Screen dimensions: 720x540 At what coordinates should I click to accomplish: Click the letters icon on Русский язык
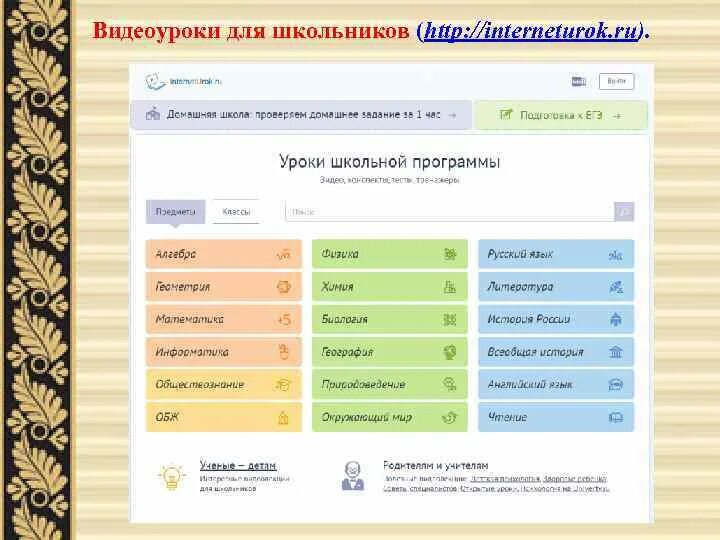pyautogui.click(x=616, y=255)
